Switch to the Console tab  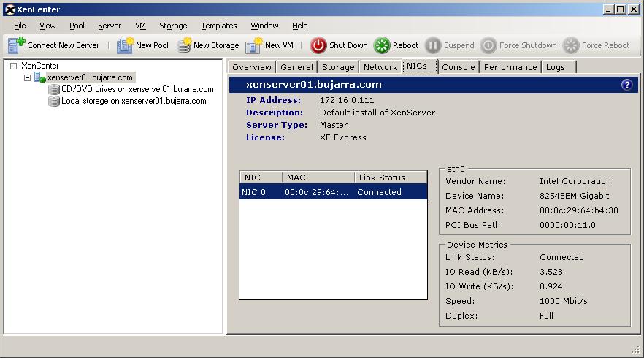[x=459, y=67]
